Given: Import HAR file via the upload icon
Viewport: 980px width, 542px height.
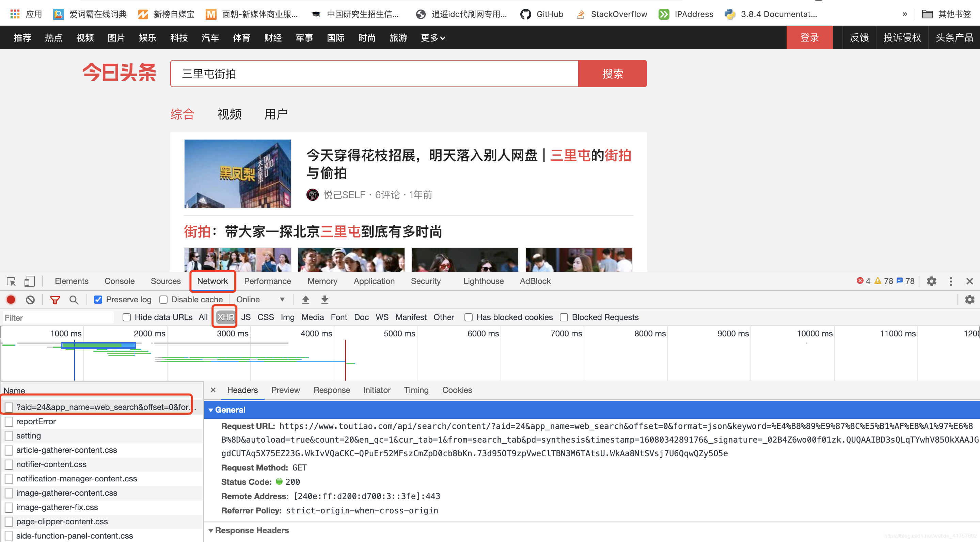Looking at the screenshot, I should pos(305,299).
